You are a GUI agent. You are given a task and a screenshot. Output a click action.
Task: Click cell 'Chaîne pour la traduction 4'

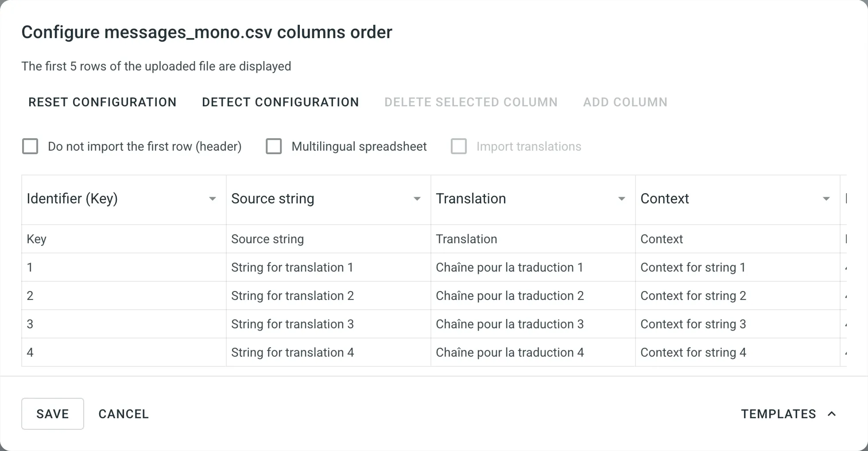pos(533,352)
